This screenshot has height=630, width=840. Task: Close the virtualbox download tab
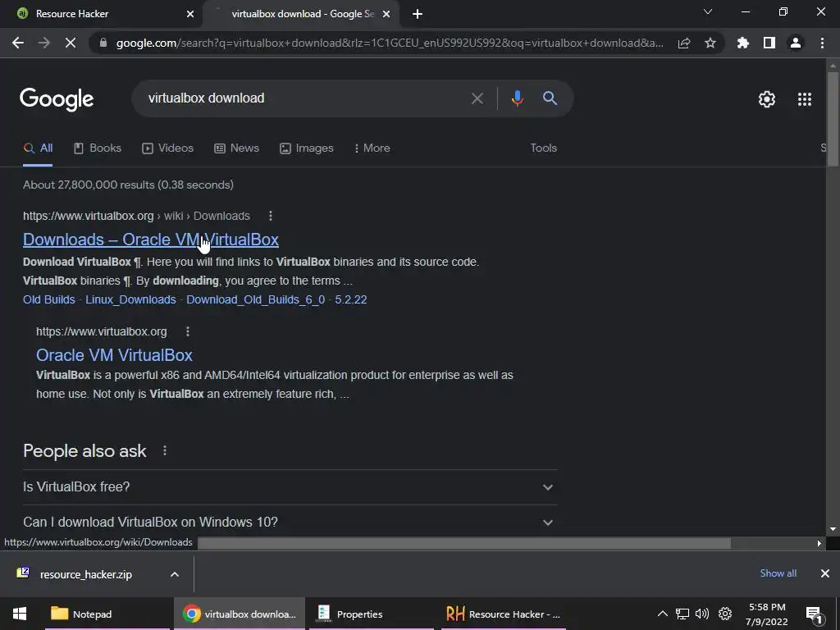coord(386,14)
